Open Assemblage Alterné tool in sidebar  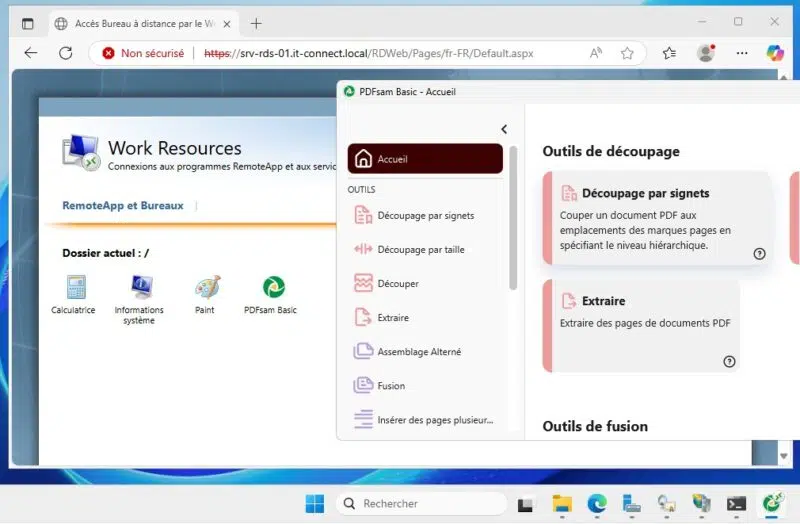point(425,352)
